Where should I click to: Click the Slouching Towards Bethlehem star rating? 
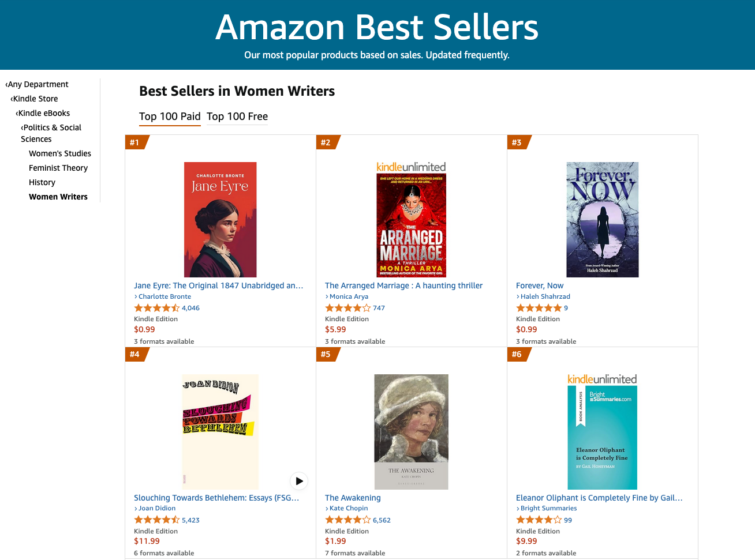(157, 520)
